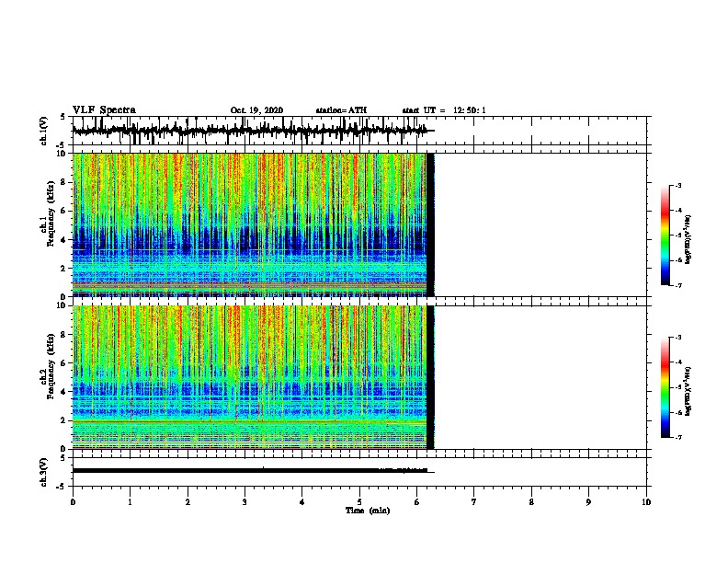This screenshot has width=728, height=563.
Task: Click the 'ch.3(V)' axis label
Action: [x=43, y=472]
